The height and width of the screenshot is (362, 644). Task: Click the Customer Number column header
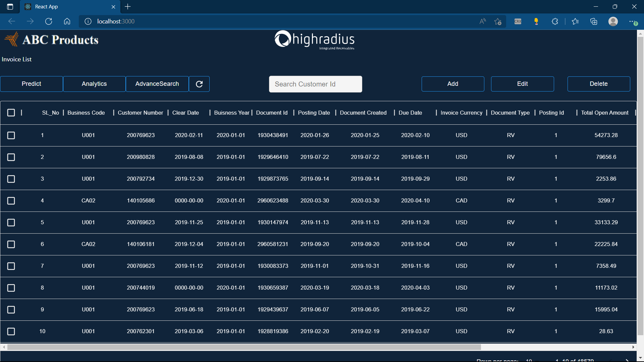pos(141,113)
